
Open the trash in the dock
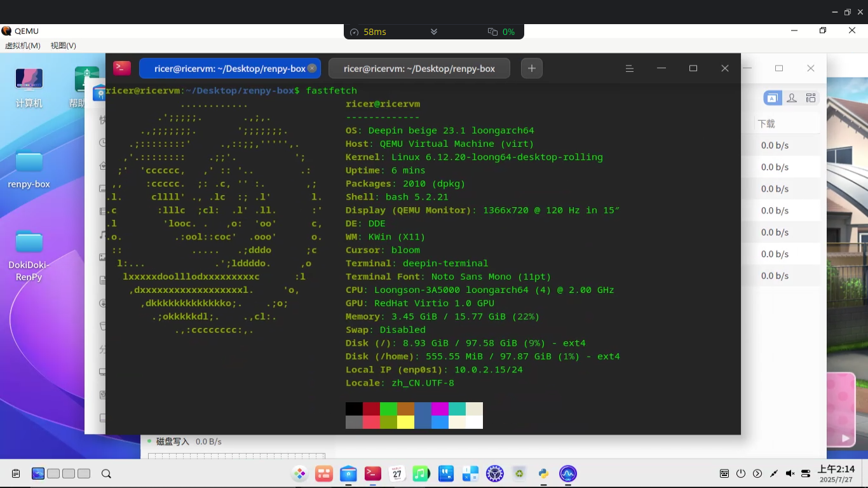[519, 473]
